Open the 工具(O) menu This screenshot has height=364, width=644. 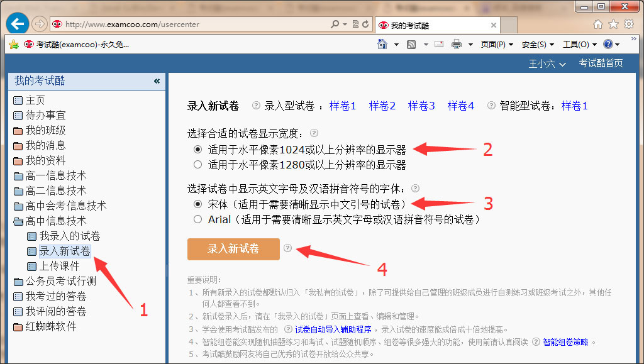pyautogui.click(x=579, y=44)
